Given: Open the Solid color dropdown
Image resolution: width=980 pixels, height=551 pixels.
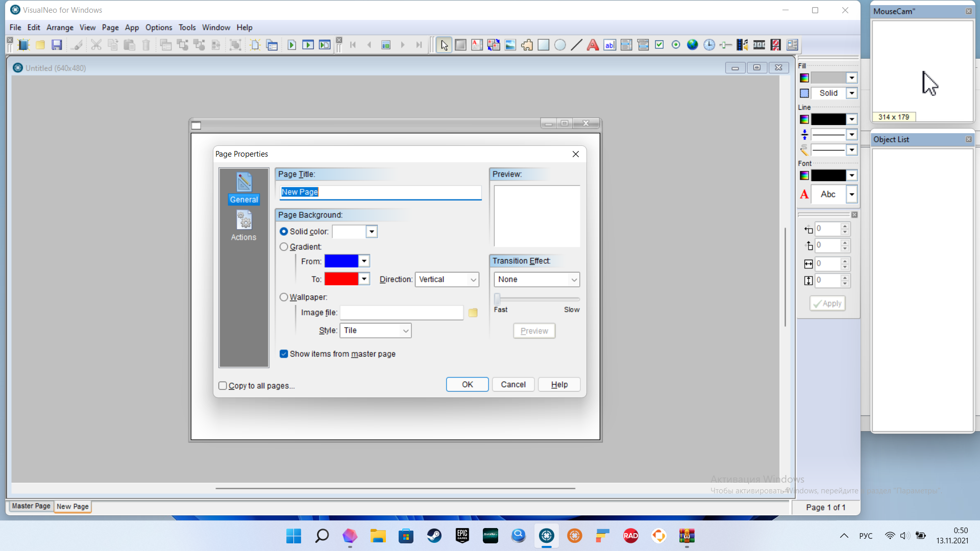Looking at the screenshot, I should (x=372, y=232).
